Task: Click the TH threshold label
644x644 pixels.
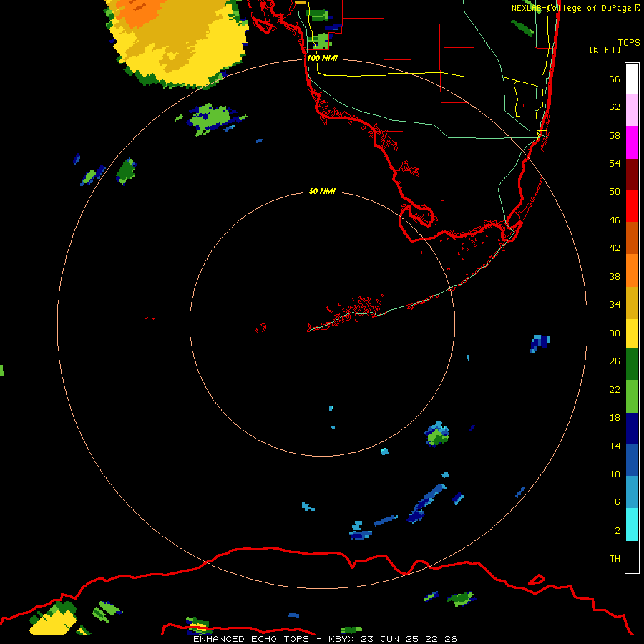Action: (615, 559)
